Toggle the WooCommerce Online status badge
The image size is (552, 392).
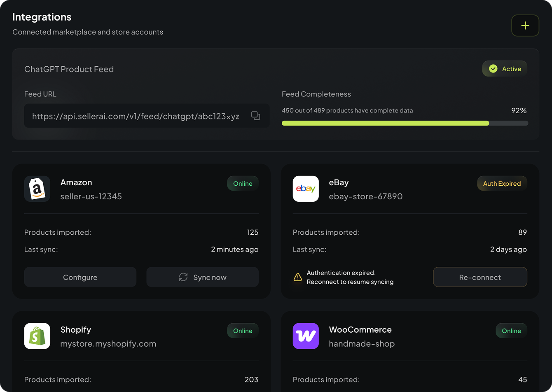tap(511, 331)
